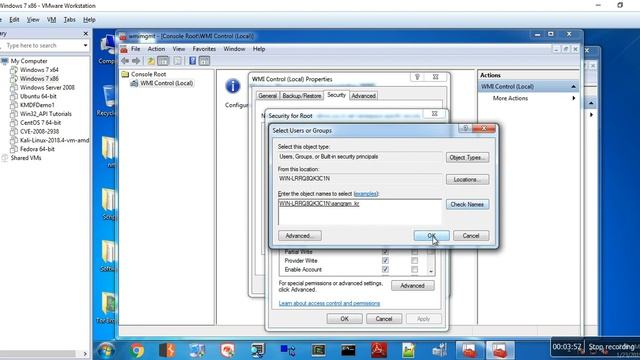
Task: Switch to the Backup/Restore tab
Action: pyautogui.click(x=302, y=96)
